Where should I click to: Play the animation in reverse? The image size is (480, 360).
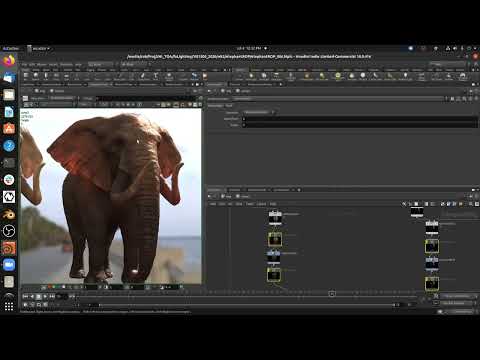point(32,296)
